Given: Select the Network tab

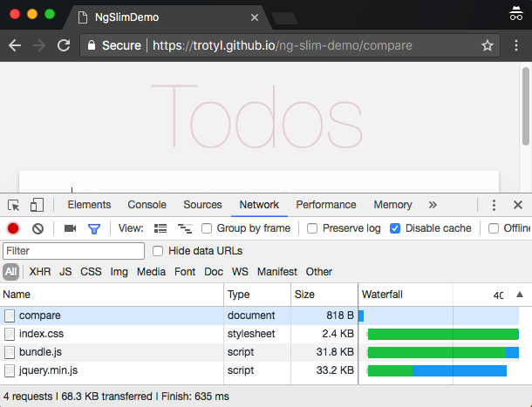Looking at the screenshot, I should point(259,205).
